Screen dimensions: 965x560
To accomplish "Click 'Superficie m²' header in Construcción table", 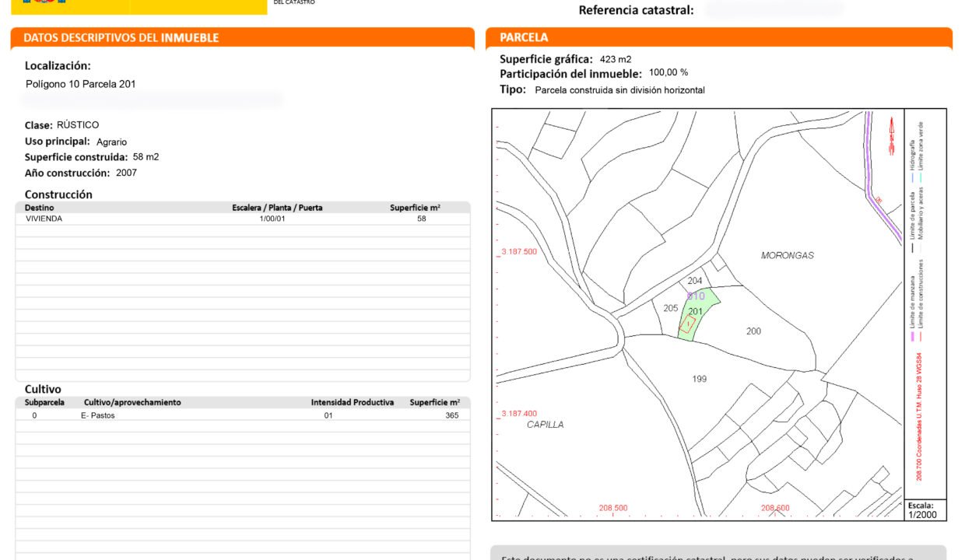I will (416, 208).
